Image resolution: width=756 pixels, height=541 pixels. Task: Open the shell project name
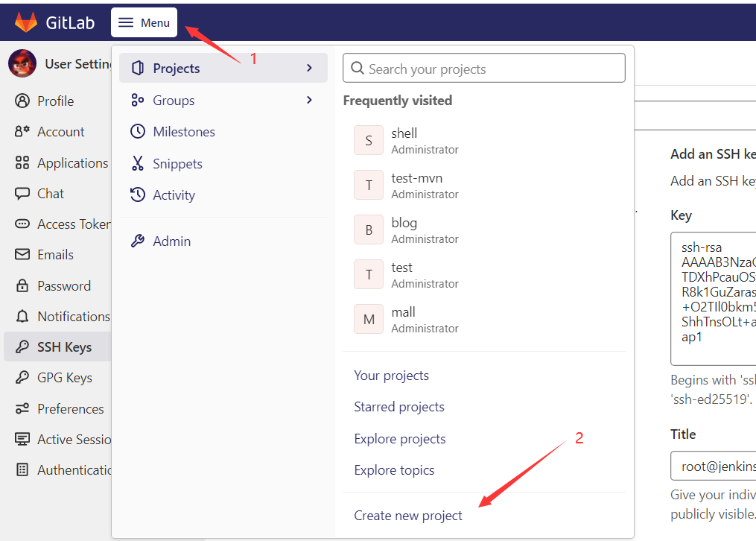[x=404, y=133]
